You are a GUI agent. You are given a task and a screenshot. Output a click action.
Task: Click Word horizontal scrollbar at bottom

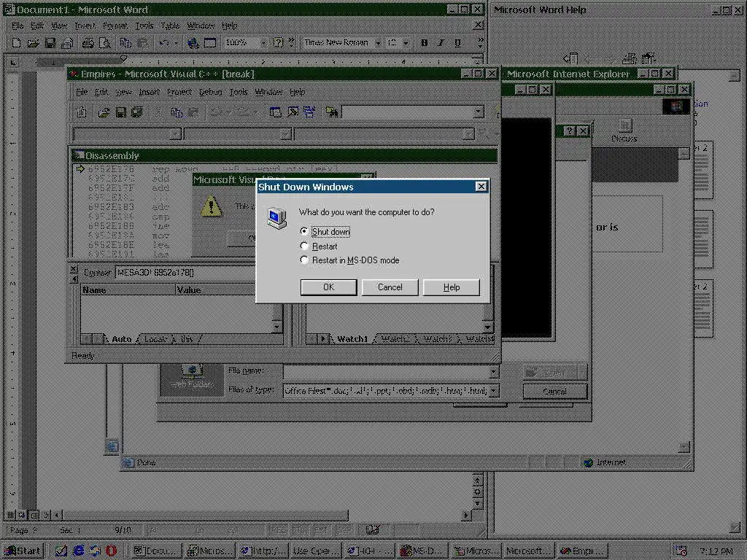click(x=262, y=515)
